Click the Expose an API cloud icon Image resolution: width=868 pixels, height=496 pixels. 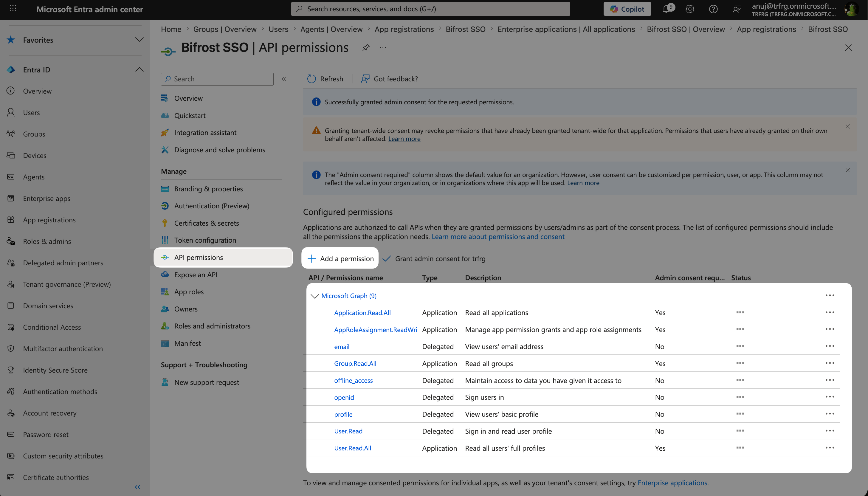tap(165, 275)
